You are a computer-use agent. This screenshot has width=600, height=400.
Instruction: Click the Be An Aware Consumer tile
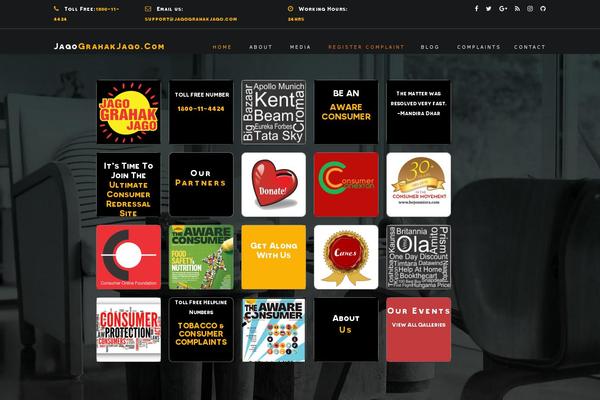(346, 112)
